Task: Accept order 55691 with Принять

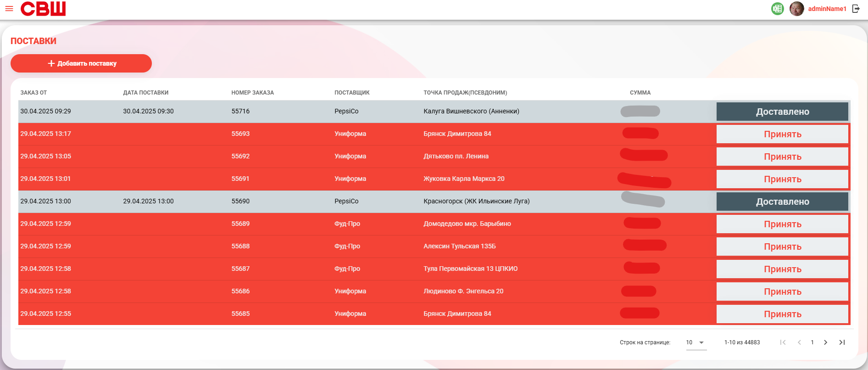Action: (782, 179)
